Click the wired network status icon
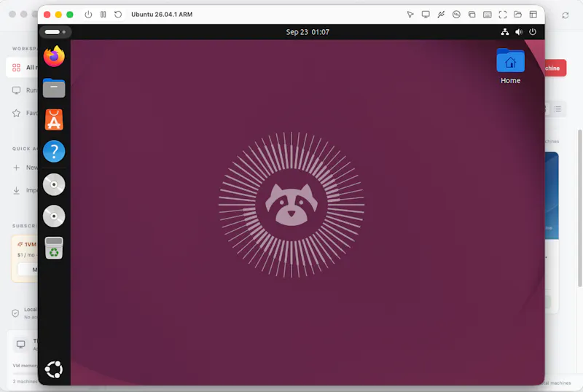The height and width of the screenshot is (392, 583). pos(504,32)
